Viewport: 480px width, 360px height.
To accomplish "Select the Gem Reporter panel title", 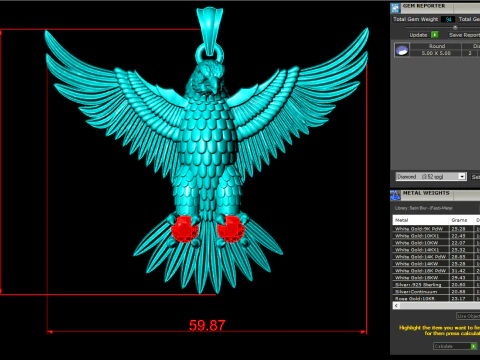I will [424, 6].
